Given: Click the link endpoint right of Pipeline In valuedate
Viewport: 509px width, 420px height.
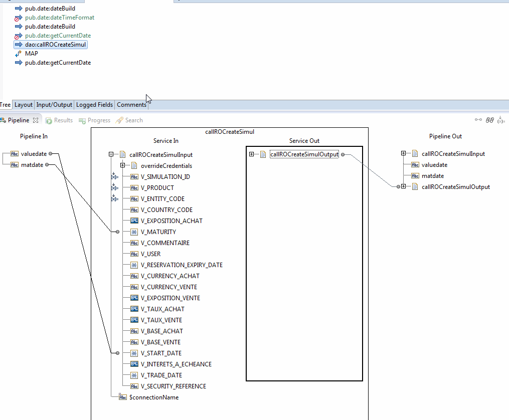Looking at the screenshot, I should pyautogui.click(x=50, y=154).
